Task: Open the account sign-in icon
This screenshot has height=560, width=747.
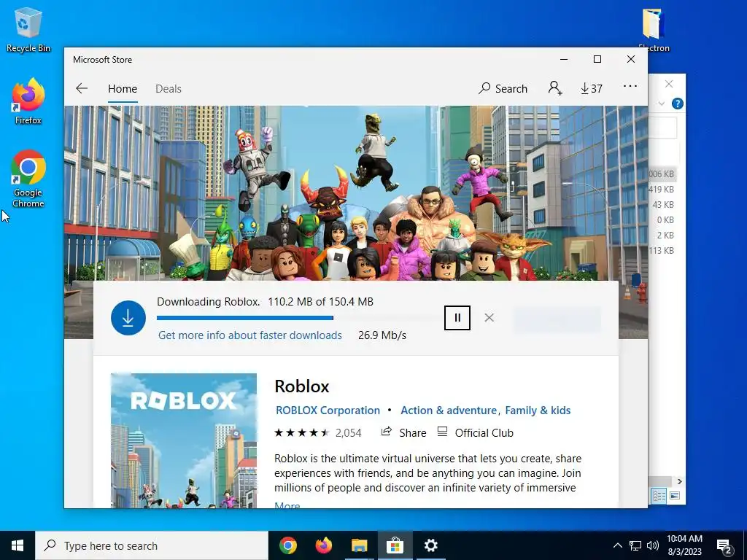Action: [555, 88]
